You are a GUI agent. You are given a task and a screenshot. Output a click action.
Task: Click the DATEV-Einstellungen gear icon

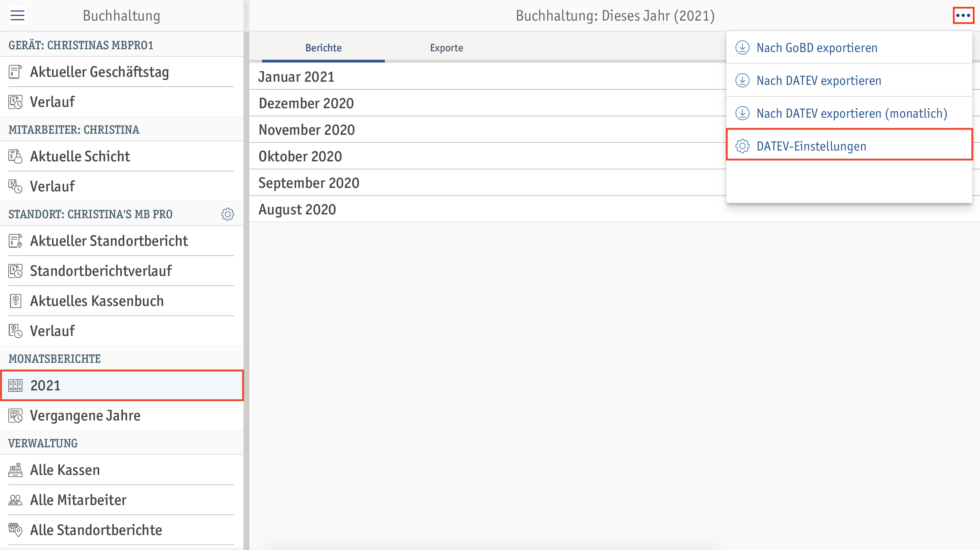[742, 146]
